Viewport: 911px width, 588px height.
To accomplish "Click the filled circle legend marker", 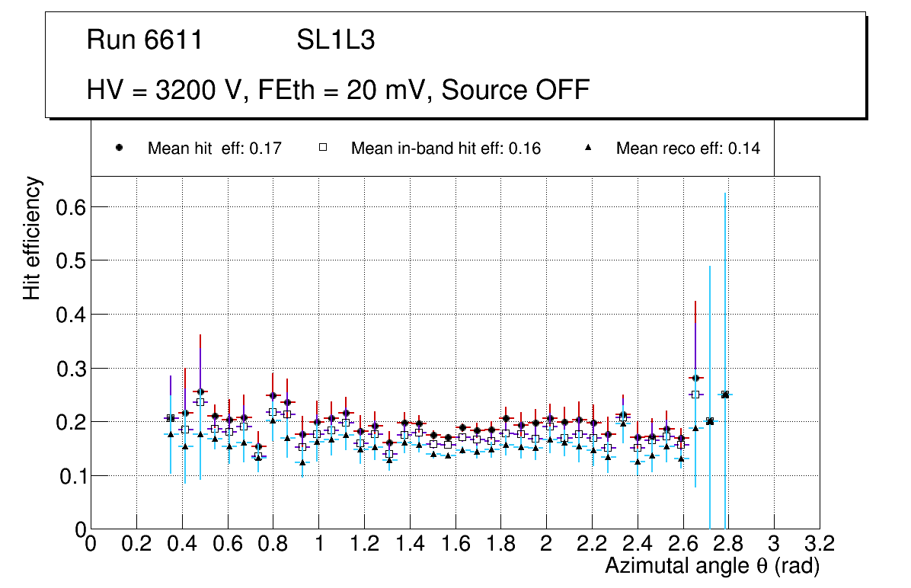I will (x=119, y=148).
